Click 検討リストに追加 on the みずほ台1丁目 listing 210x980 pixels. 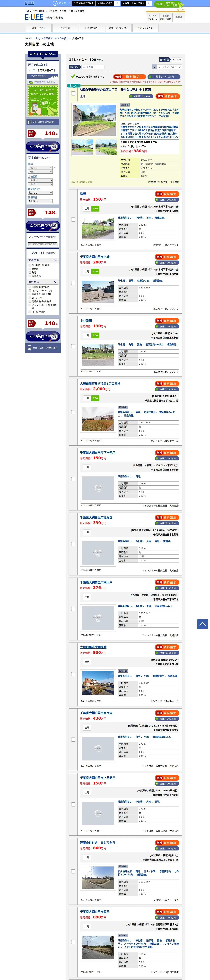(x=167, y=389)
